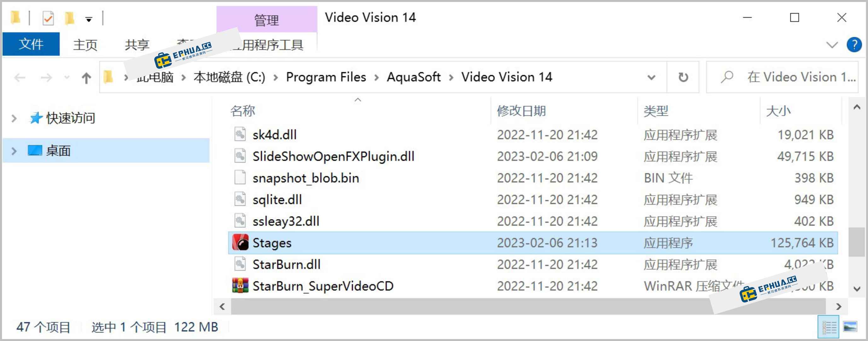This screenshot has height=341, width=868.
Task: Click the properties checkmark icon in quick access toolbar
Action: (x=48, y=18)
